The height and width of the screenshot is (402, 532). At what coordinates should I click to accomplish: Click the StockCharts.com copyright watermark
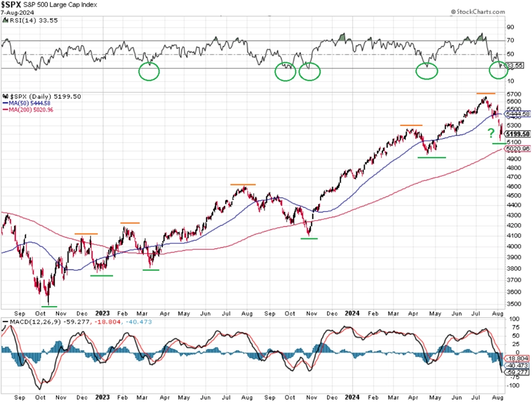[x=478, y=12]
